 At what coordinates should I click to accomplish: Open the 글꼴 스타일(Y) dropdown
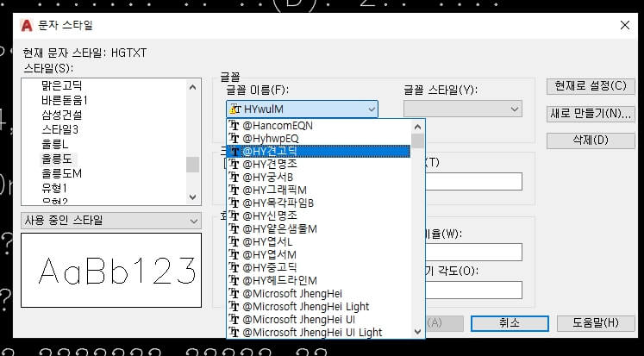click(x=463, y=109)
